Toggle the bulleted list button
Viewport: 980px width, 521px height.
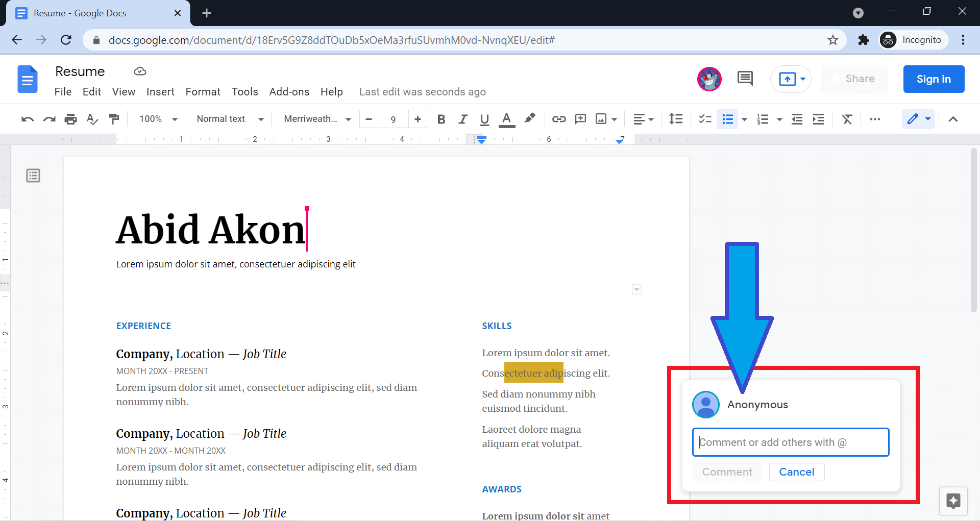coord(727,119)
